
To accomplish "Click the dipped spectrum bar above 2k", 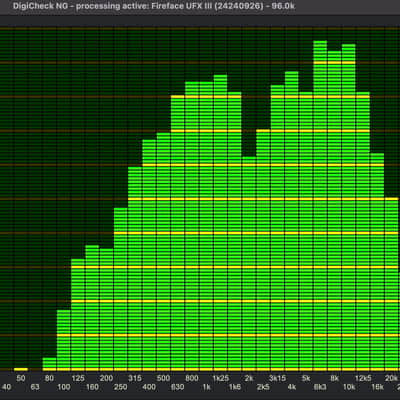I will [x=249, y=264].
